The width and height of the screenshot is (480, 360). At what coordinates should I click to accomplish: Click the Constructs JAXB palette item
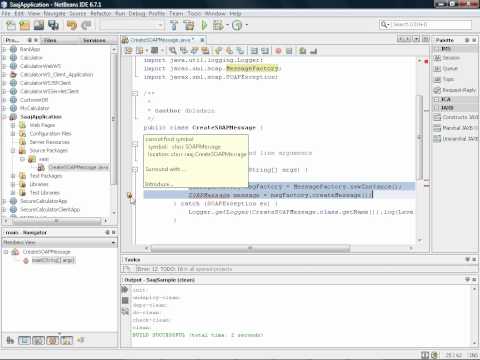point(456,117)
